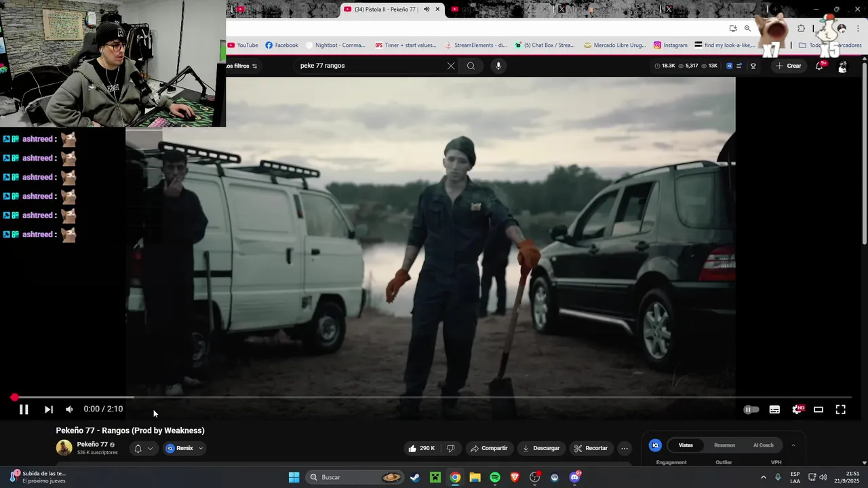Viewport: 868px width, 488px height.
Task: Pause the video playback
Action: (24, 409)
